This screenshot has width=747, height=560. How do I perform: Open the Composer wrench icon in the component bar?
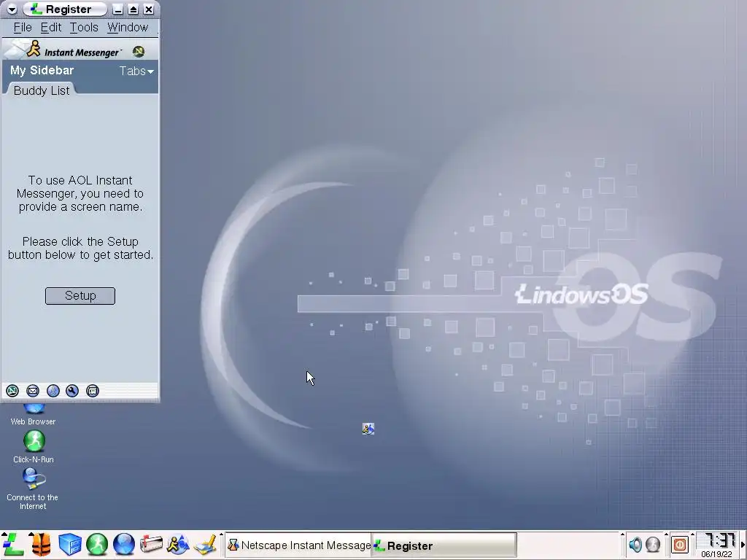tap(72, 391)
